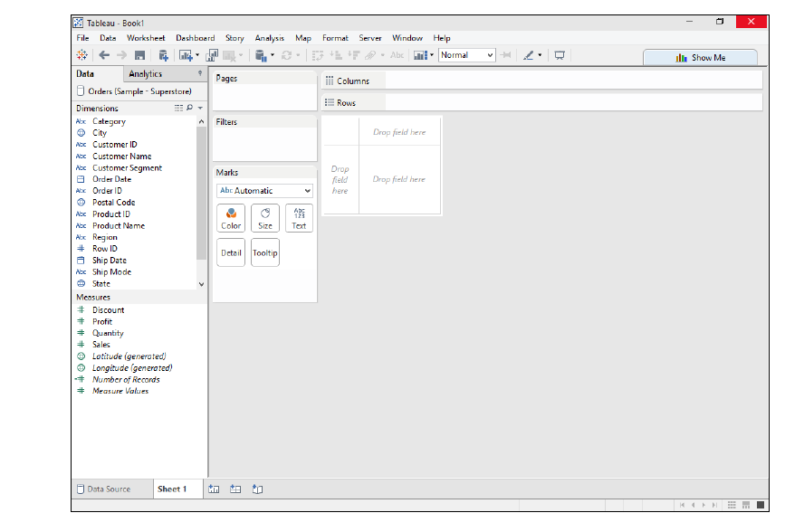This screenshot has width=804, height=532.
Task: Switch to the Data Source tab
Action: coord(110,488)
